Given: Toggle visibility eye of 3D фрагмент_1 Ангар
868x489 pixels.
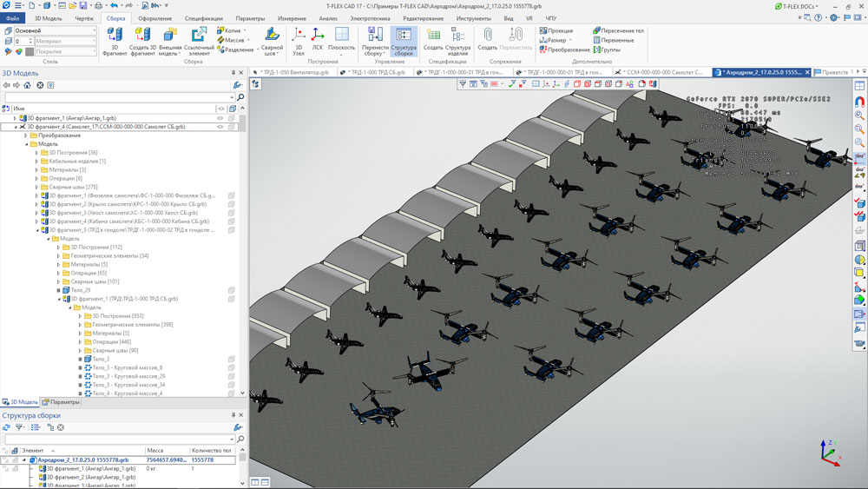Looking at the screenshot, I should point(220,118).
